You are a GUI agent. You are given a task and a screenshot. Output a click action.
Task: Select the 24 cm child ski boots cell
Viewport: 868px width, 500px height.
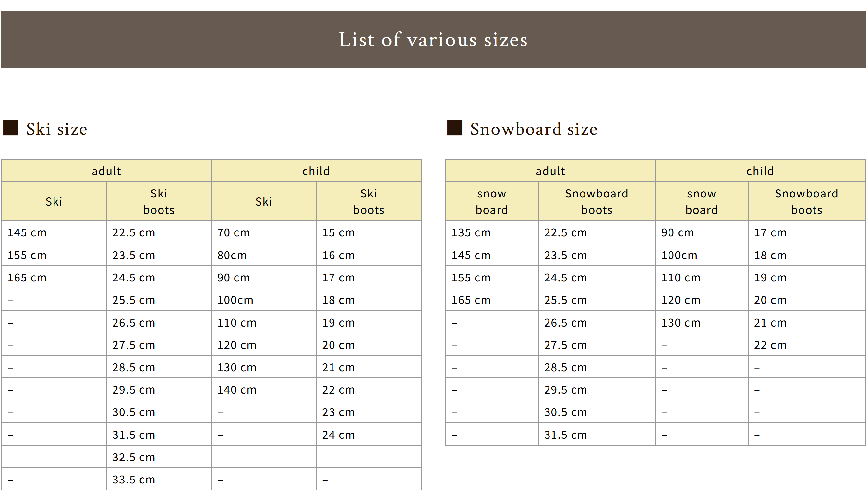pos(338,435)
